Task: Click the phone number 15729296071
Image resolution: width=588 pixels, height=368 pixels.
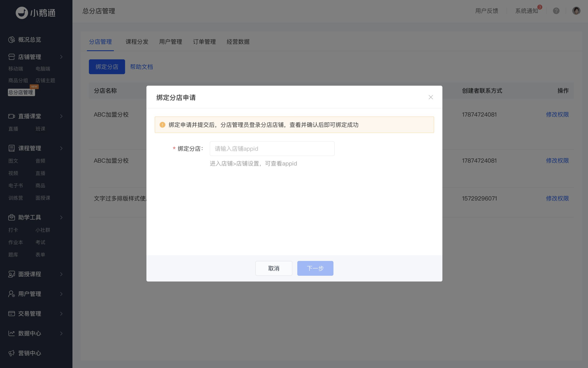Action: coord(479,198)
